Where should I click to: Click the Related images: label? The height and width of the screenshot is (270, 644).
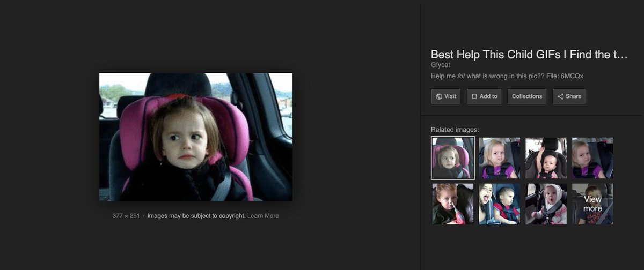point(455,130)
